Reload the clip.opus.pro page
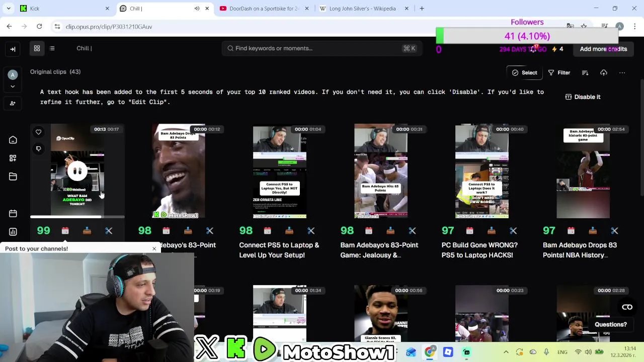The image size is (644, 362). [39, 26]
